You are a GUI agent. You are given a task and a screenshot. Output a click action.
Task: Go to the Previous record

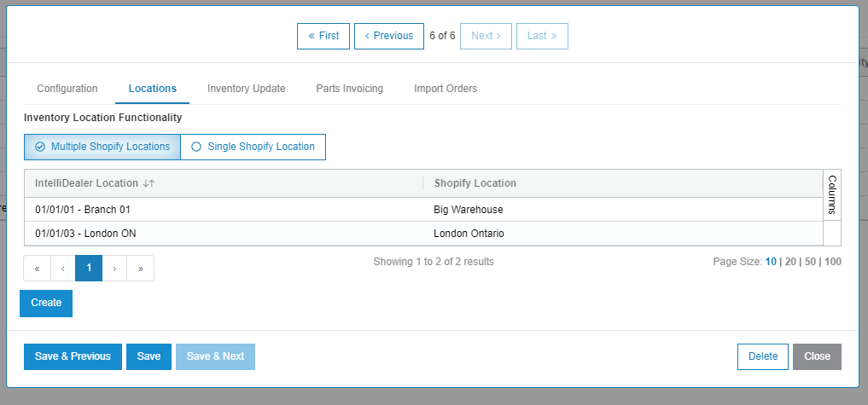(x=389, y=36)
